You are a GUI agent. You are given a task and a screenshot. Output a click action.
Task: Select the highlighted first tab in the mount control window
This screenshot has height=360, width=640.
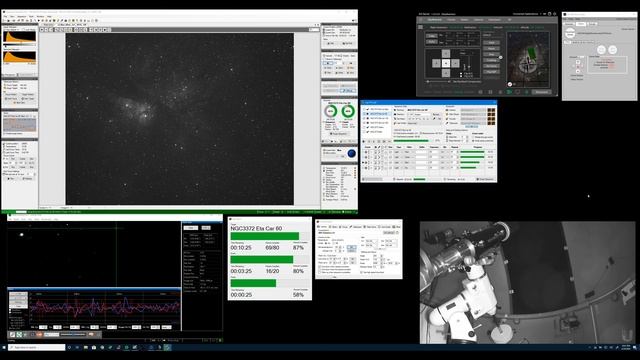(434, 20)
